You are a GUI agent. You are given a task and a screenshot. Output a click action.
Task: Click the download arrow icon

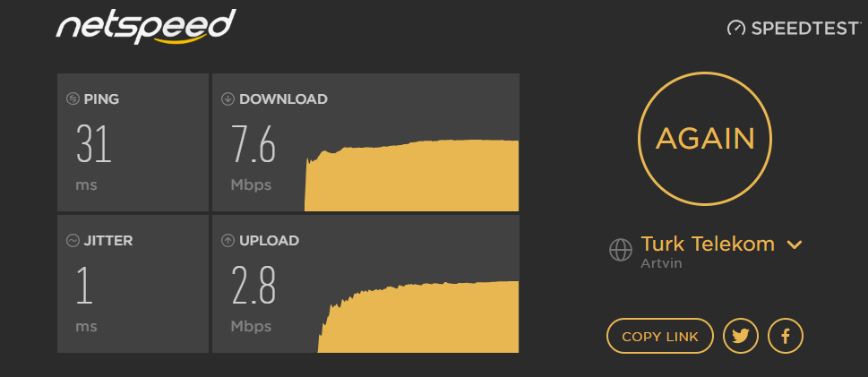click(228, 99)
